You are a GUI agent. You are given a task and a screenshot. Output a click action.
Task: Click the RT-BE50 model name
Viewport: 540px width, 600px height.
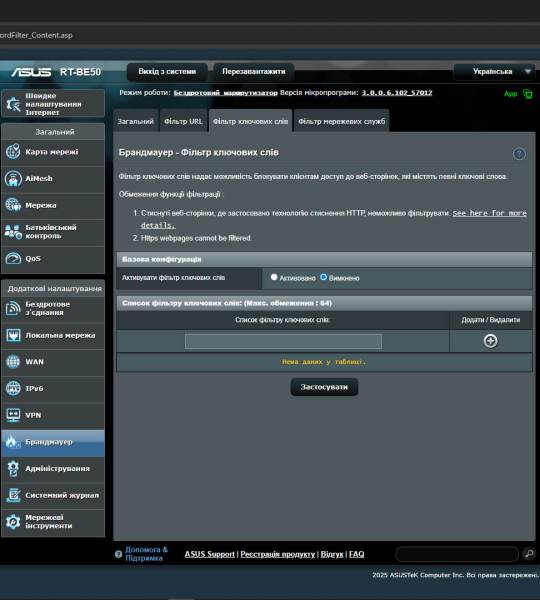[80, 72]
